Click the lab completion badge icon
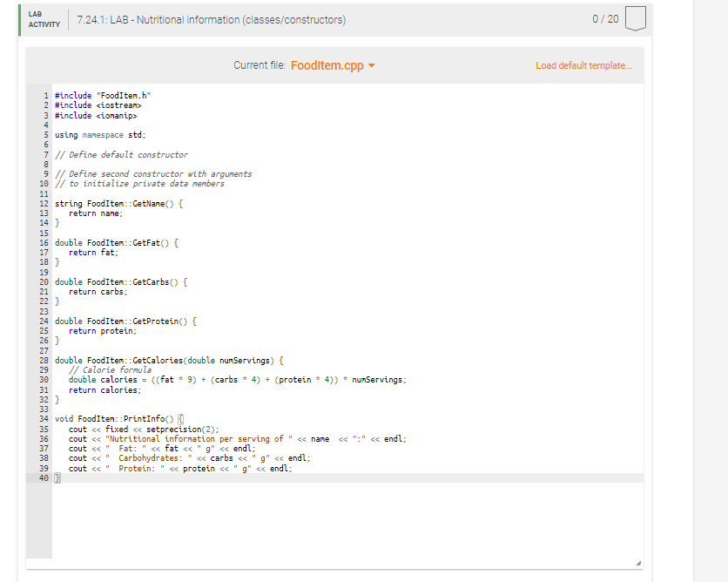The image size is (728, 582). [x=635, y=18]
